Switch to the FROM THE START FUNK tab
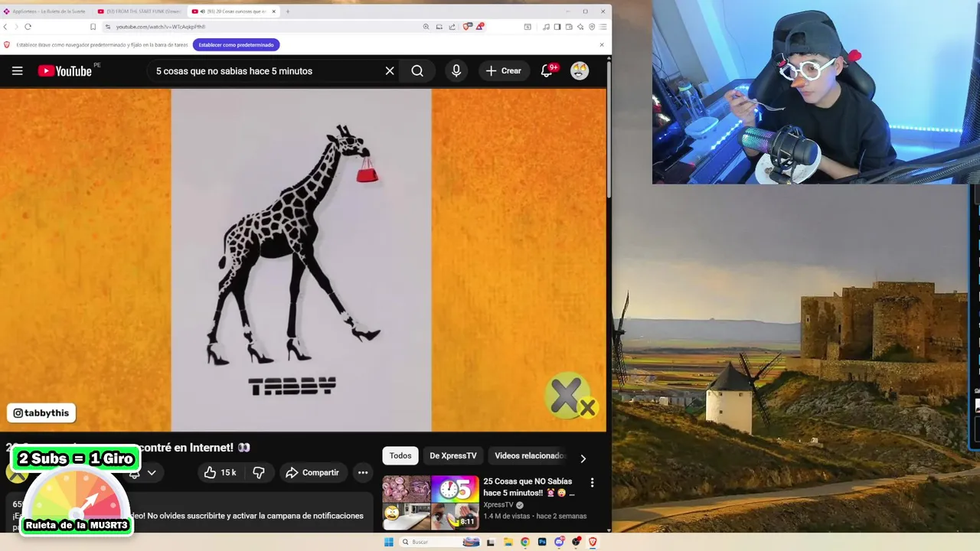This screenshot has width=980, height=551. [x=140, y=11]
